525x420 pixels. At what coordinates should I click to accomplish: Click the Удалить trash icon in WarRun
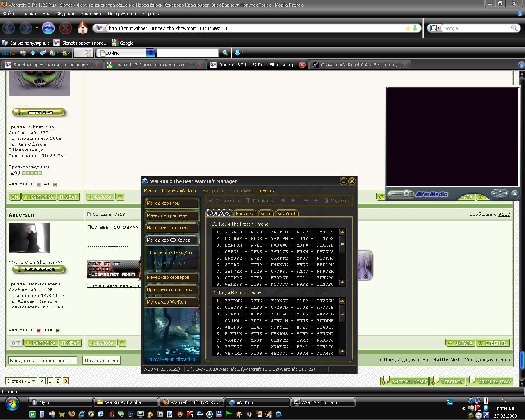[336, 201]
